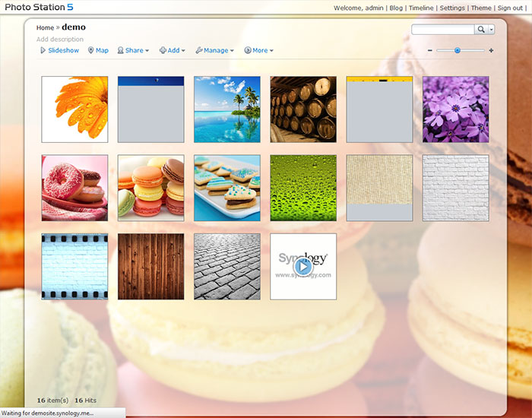Click Sign out
Viewport: 532px width, 418px height.
tap(510, 8)
